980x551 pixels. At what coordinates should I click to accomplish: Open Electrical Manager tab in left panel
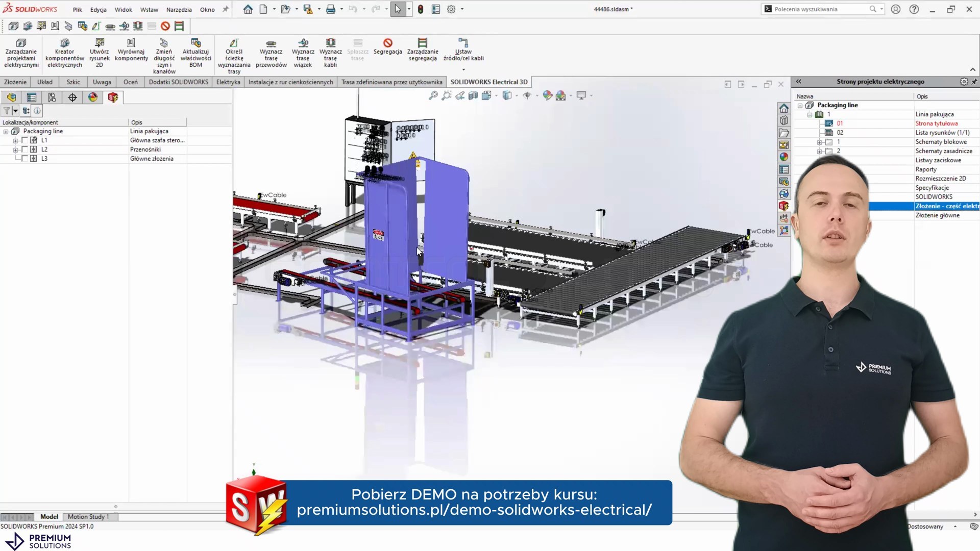(x=113, y=97)
